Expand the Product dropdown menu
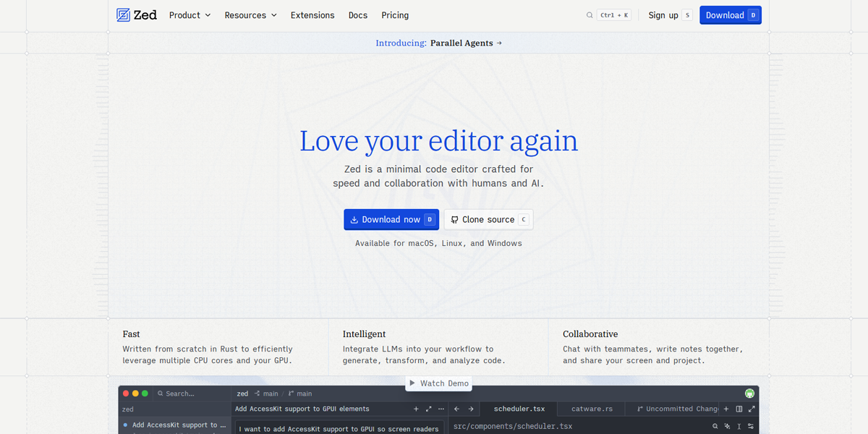 [190, 15]
